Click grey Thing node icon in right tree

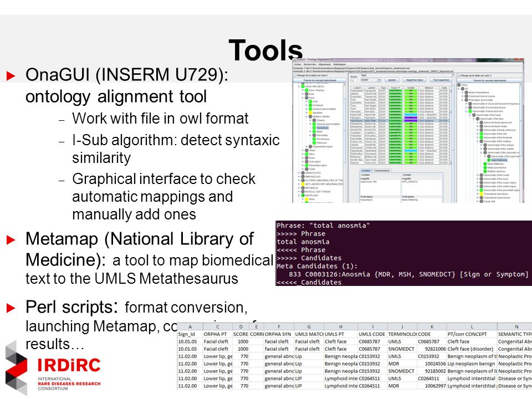coord(459,85)
